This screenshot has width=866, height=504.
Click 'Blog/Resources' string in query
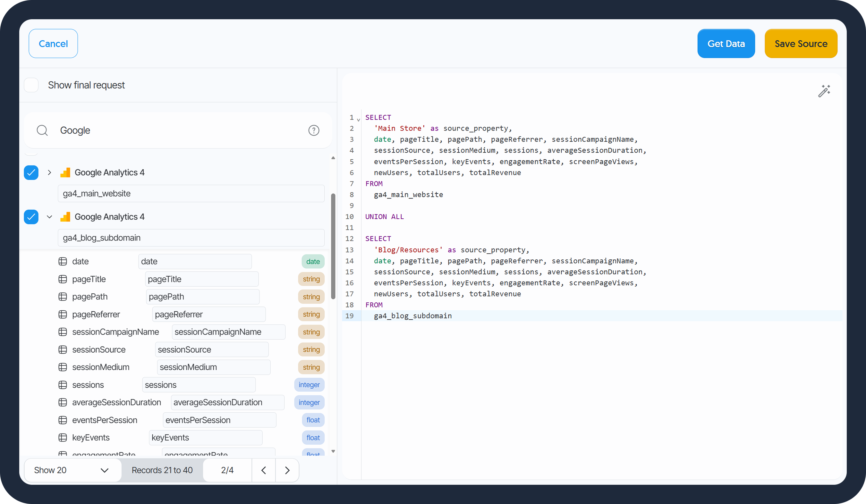[408, 250]
